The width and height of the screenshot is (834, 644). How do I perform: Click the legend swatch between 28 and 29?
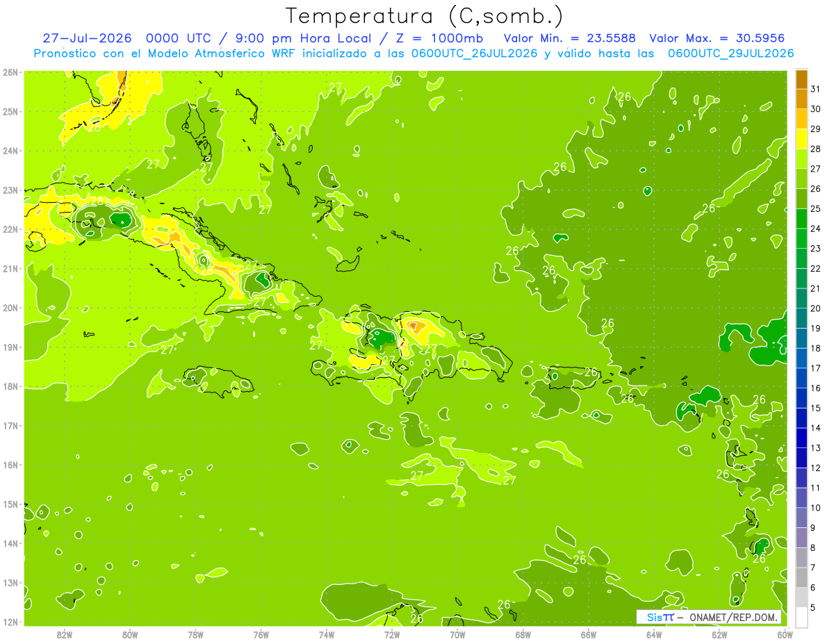coord(801,139)
